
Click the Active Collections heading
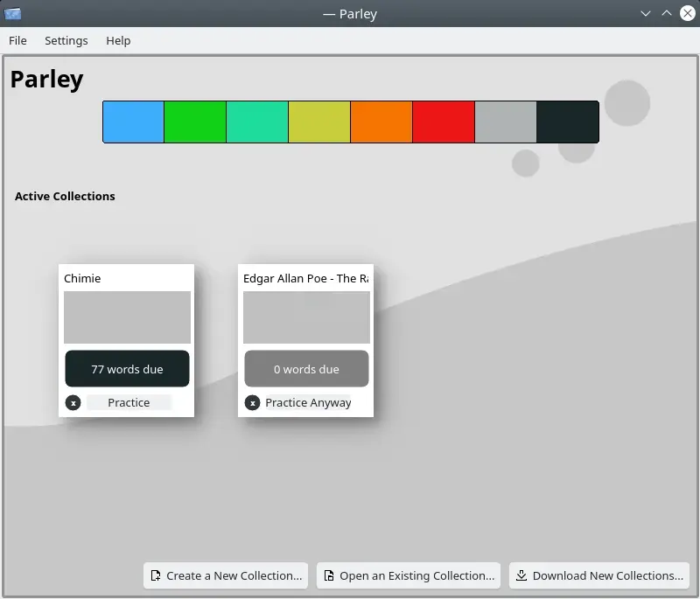65,196
